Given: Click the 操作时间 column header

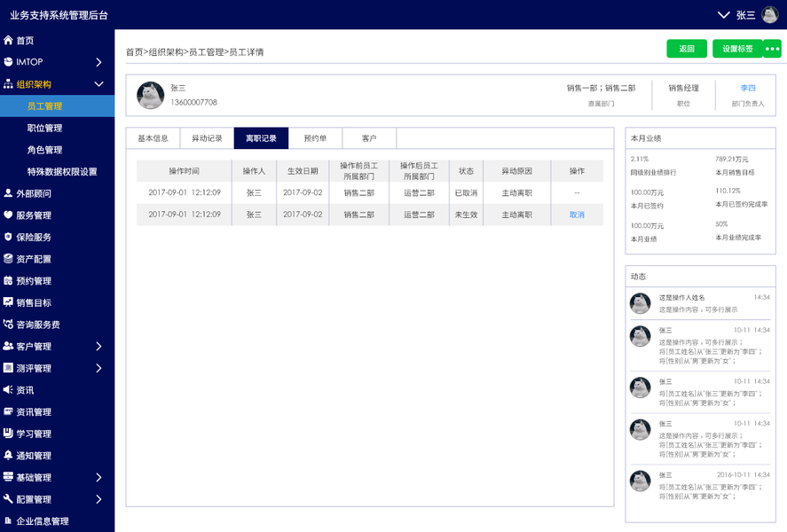Looking at the screenshot, I should 184,171.
